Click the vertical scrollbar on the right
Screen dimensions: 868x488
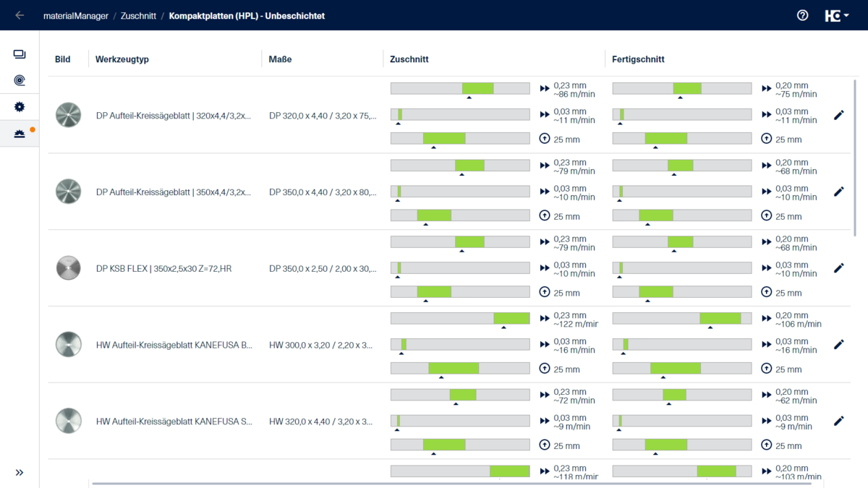pos(856,159)
